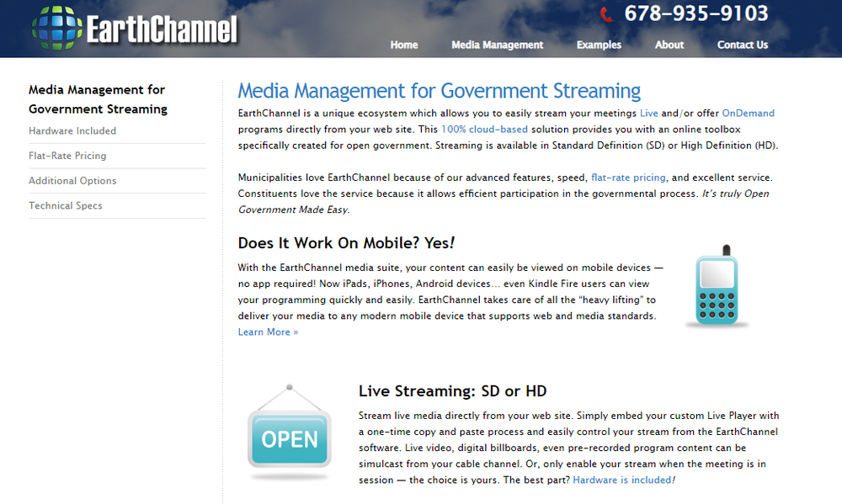Image resolution: width=842 pixels, height=504 pixels.
Task: Click the EarthChannel wordmark in the header
Action: click(x=162, y=29)
